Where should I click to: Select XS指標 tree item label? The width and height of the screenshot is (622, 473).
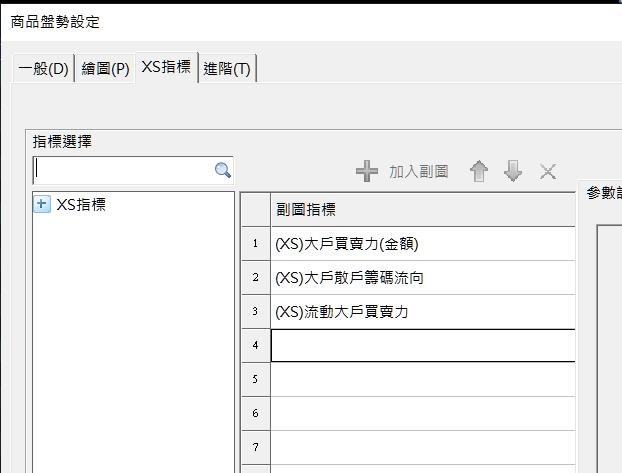(x=81, y=205)
